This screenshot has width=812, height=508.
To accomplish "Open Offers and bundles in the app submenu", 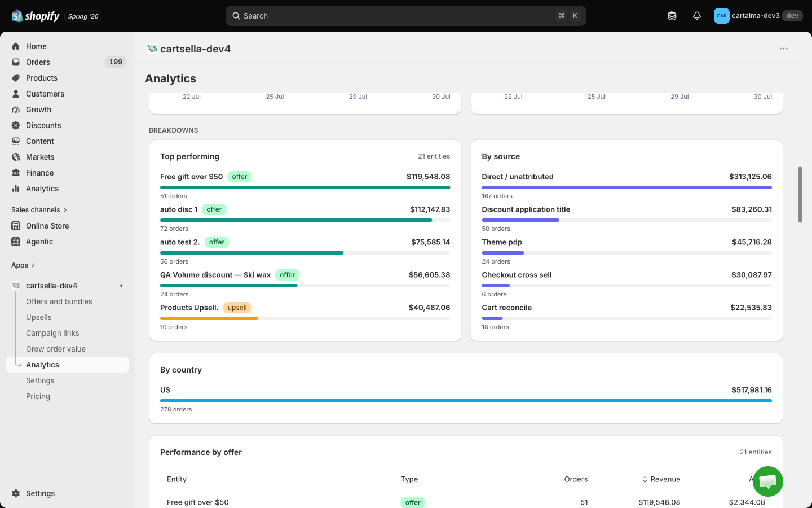I will pyautogui.click(x=59, y=301).
